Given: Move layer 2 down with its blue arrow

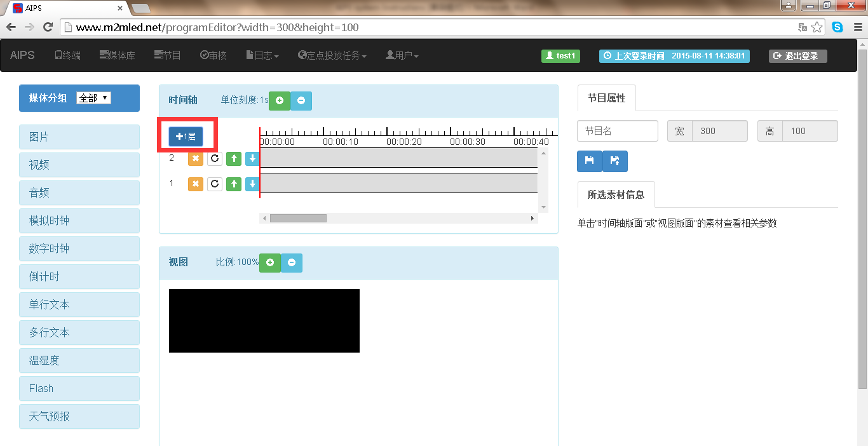Looking at the screenshot, I should (x=252, y=158).
